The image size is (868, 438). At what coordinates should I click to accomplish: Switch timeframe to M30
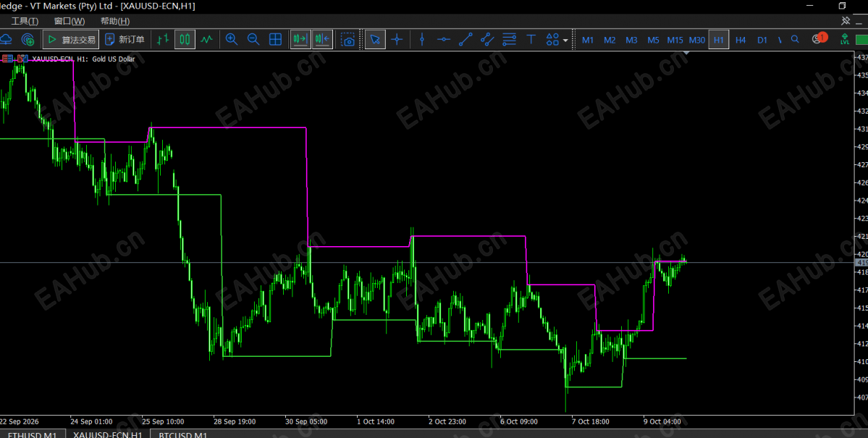tap(697, 40)
